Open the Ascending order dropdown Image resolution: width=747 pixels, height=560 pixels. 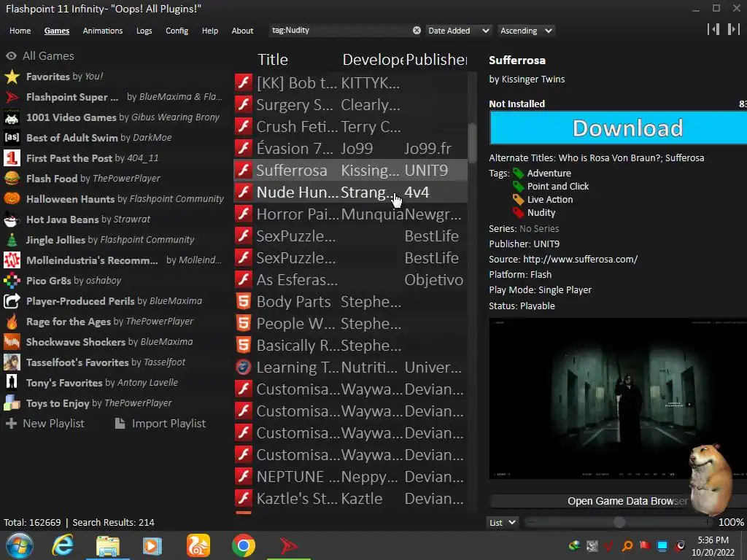(526, 31)
